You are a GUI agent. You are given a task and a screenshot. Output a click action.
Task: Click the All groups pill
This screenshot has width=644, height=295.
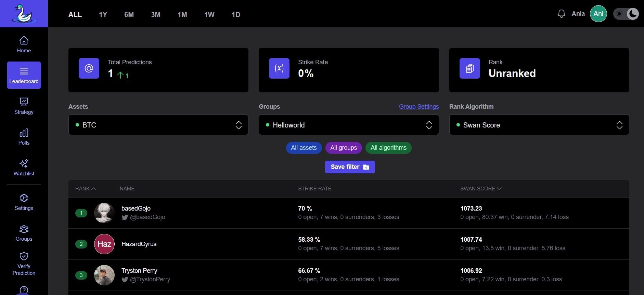click(x=344, y=148)
